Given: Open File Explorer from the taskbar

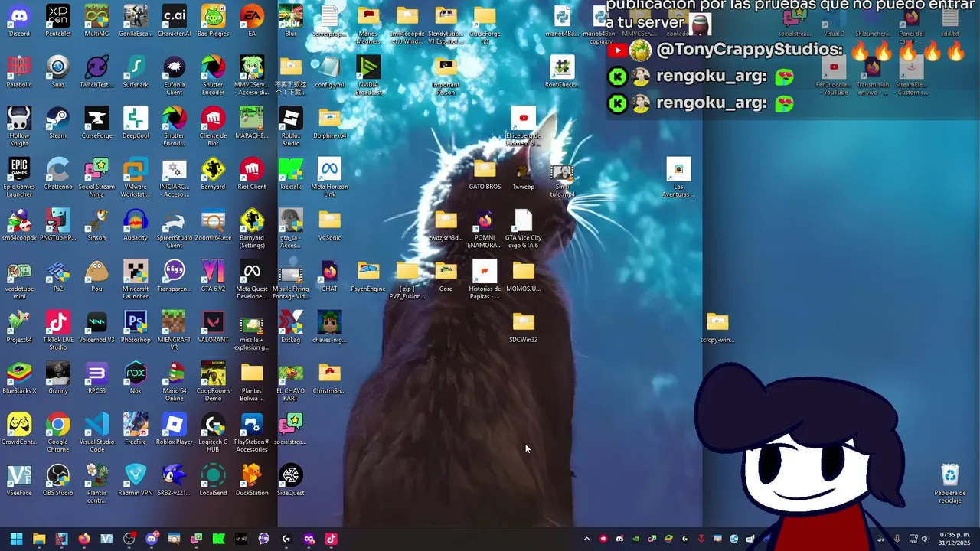Looking at the screenshot, I should pyautogui.click(x=39, y=539).
